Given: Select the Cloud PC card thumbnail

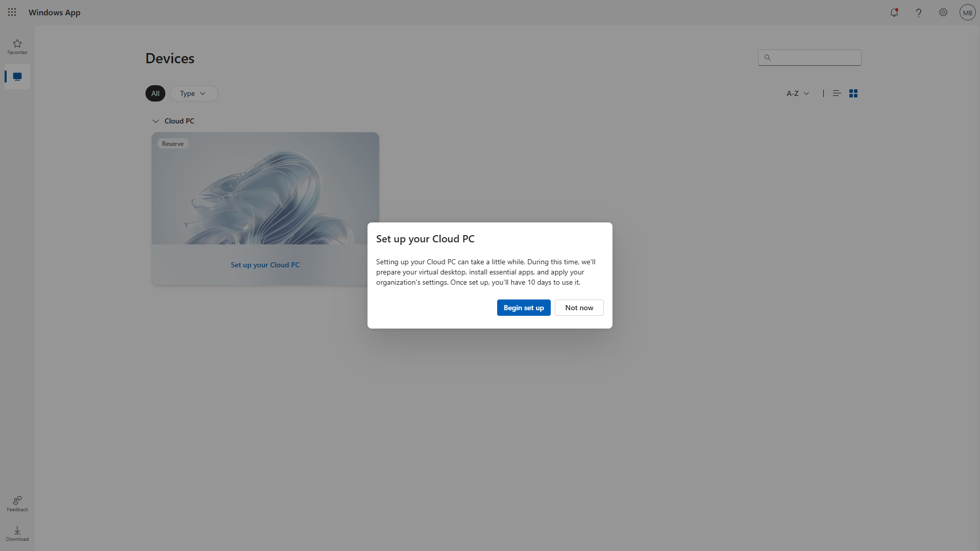Looking at the screenshot, I should click(x=265, y=188).
